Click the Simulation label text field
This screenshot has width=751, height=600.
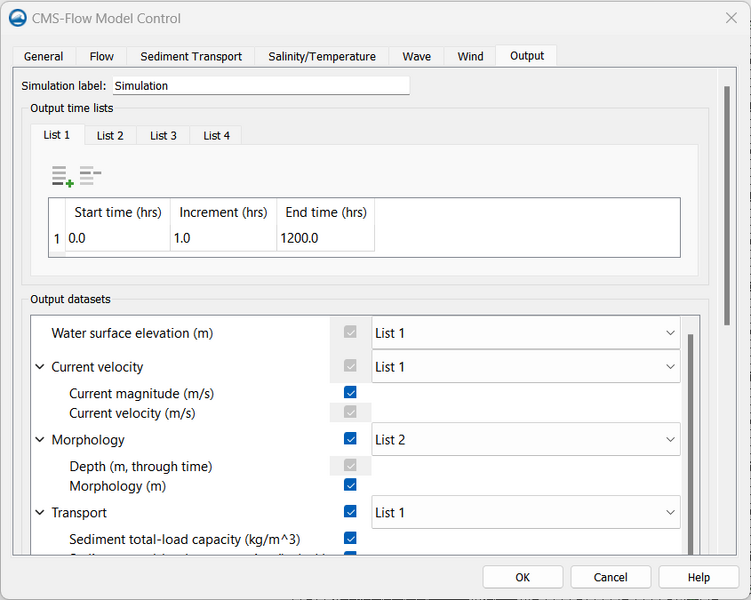261,86
